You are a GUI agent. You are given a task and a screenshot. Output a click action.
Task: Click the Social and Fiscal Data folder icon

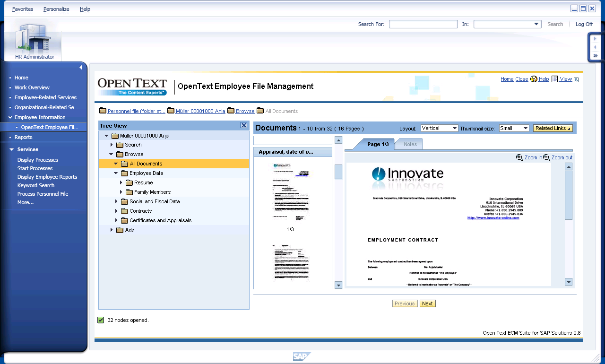(124, 201)
